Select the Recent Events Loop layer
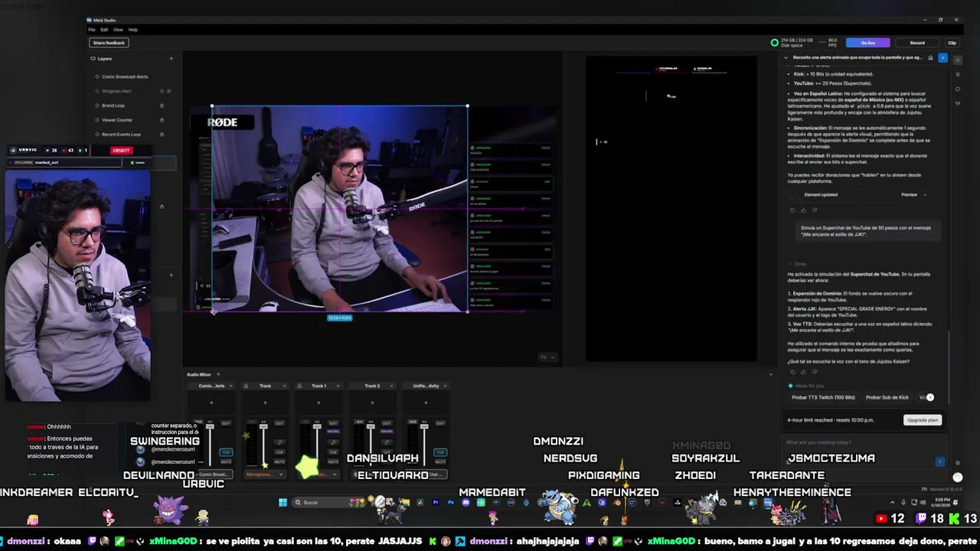980x551 pixels. [x=121, y=135]
